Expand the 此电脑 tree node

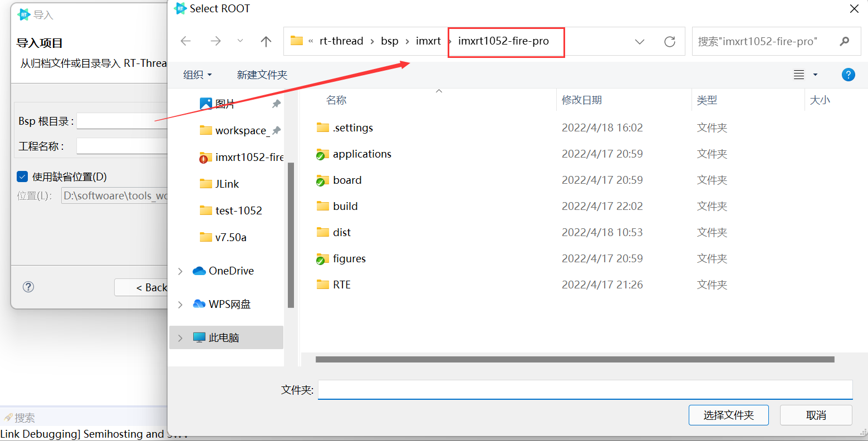point(180,338)
